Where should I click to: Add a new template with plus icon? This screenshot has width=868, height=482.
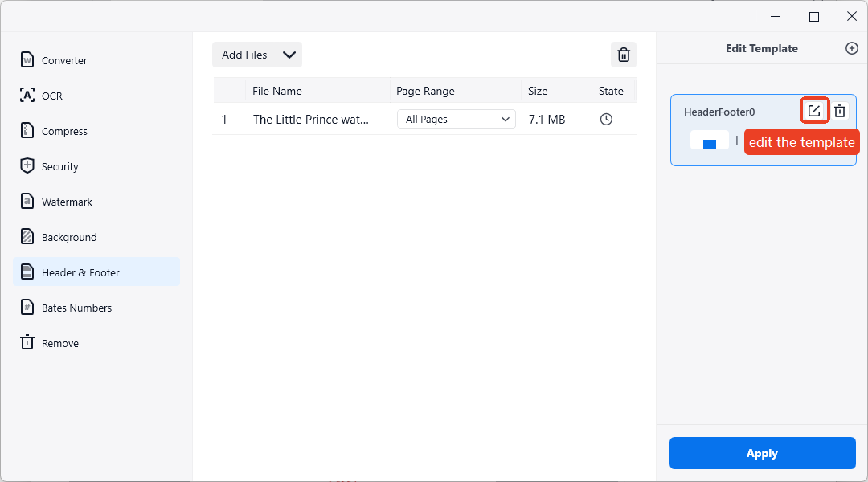tap(852, 48)
